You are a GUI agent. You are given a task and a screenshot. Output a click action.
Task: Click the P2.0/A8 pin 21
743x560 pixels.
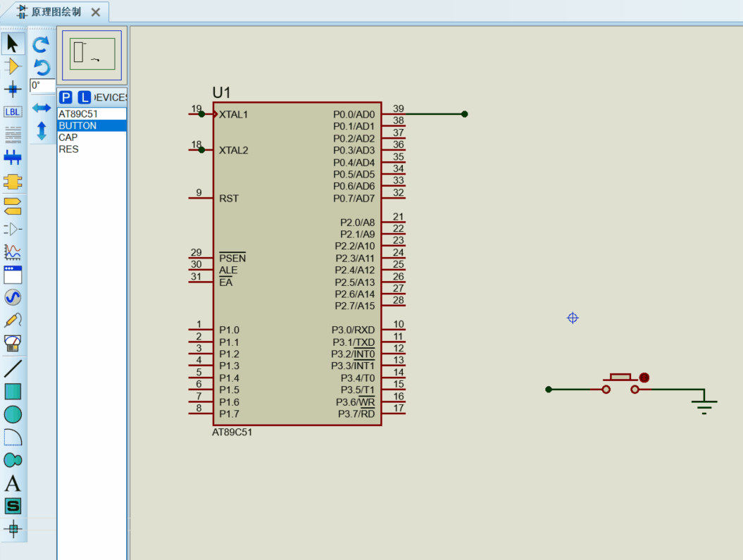pos(393,221)
